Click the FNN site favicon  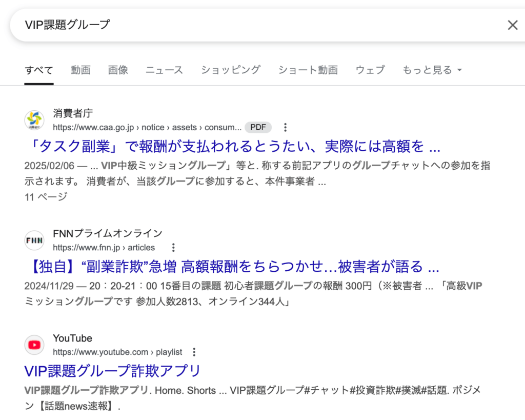pyautogui.click(x=34, y=240)
